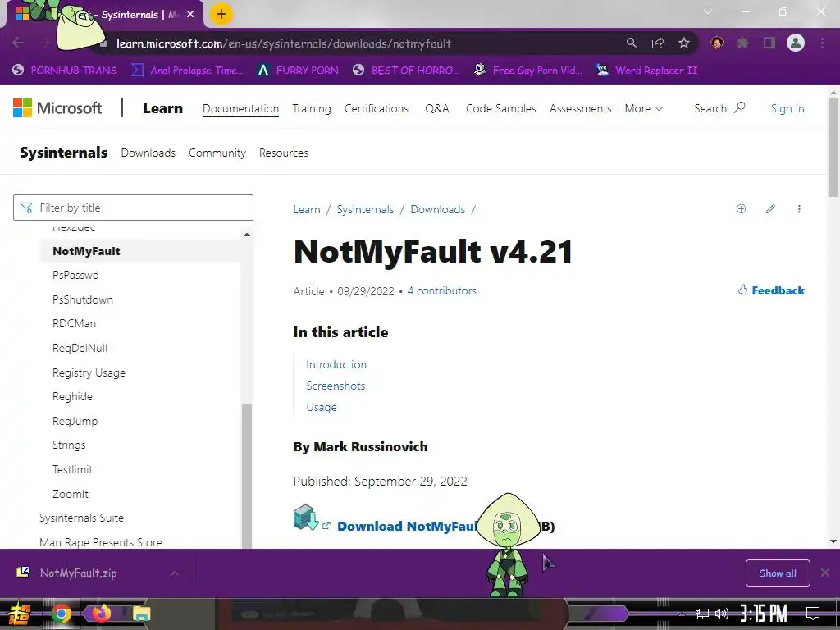
Task: Jump to the Introduction section
Action: [336, 364]
